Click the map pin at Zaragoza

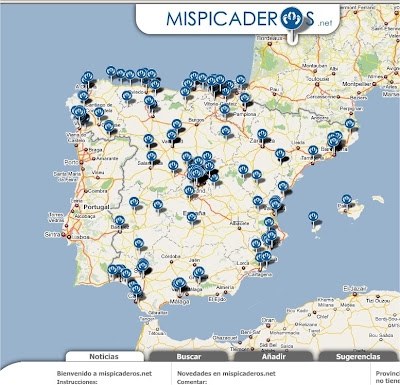262,135
